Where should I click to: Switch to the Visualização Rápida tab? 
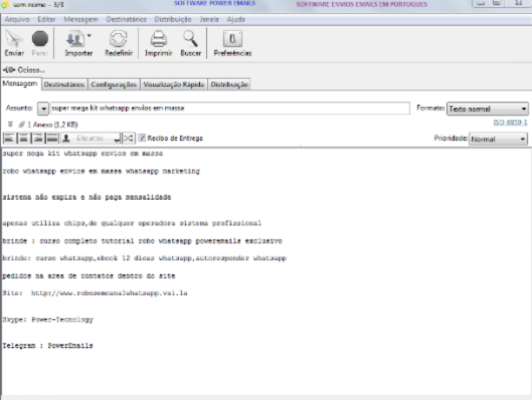click(174, 84)
